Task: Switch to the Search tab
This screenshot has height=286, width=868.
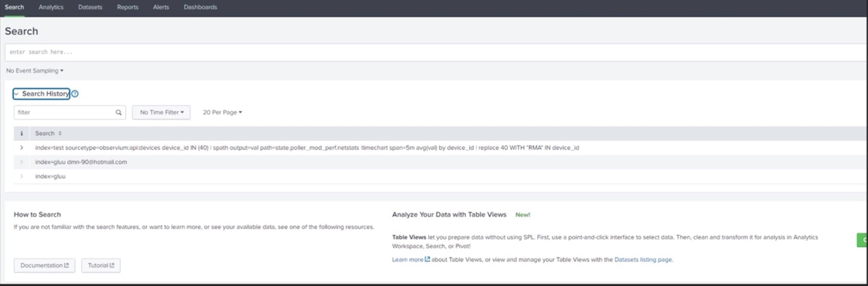Action: pos(14,7)
